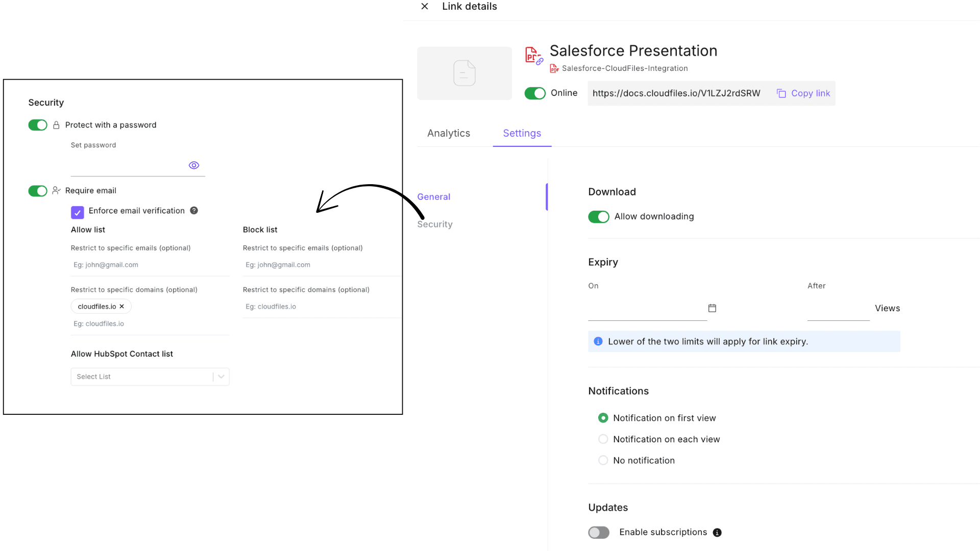The width and height of the screenshot is (980, 551).
Task: Click info icon next to Enable subscriptions
Action: coord(717,533)
